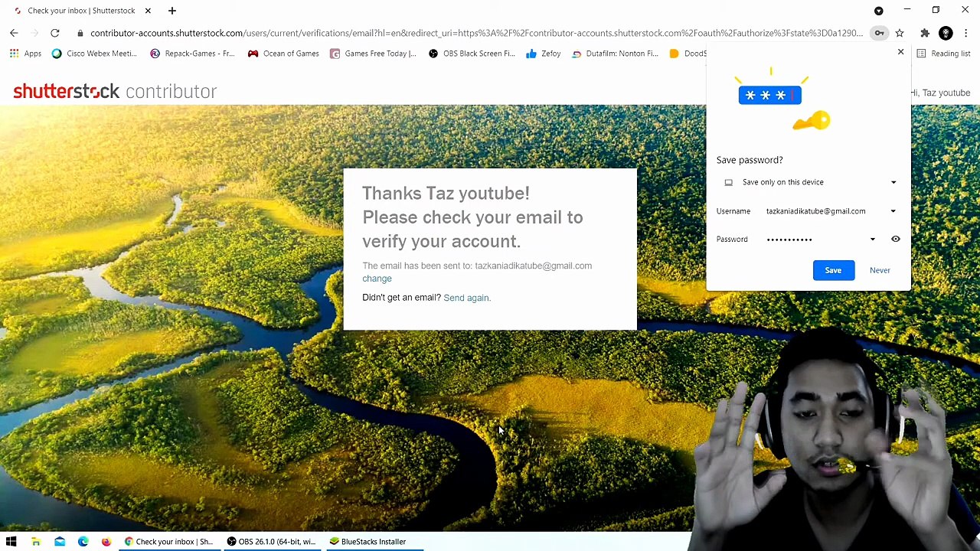
Task: Launch Microsoft Edge from the taskbar
Action: [83, 542]
